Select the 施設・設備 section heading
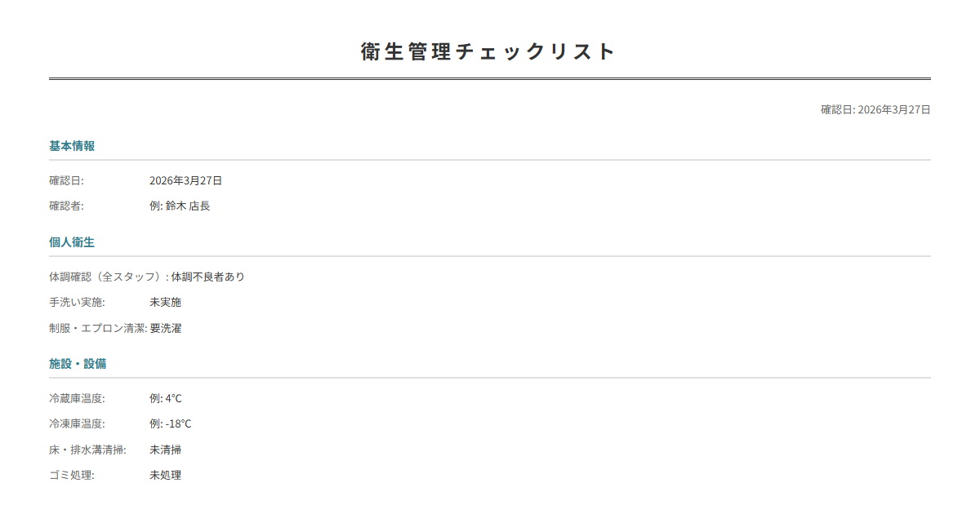 click(x=78, y=363)
